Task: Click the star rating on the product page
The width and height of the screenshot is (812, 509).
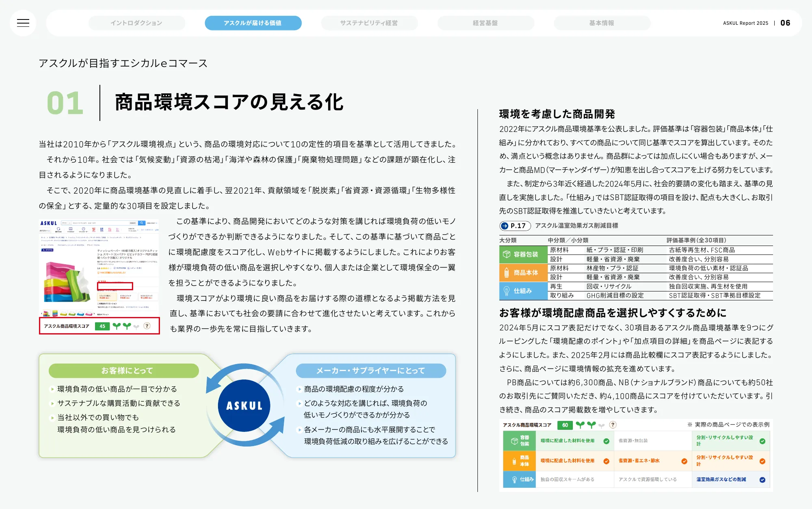Action: point(104,268)
